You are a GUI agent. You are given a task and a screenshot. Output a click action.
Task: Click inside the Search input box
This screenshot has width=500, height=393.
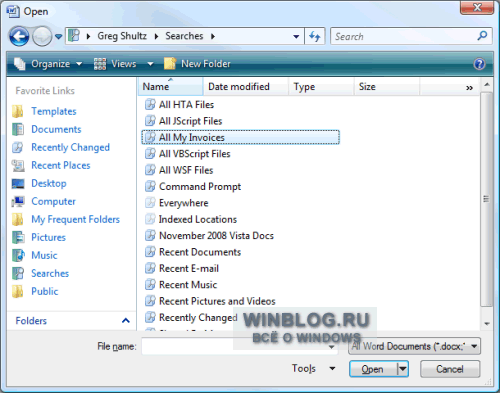(x=404, y=36)
